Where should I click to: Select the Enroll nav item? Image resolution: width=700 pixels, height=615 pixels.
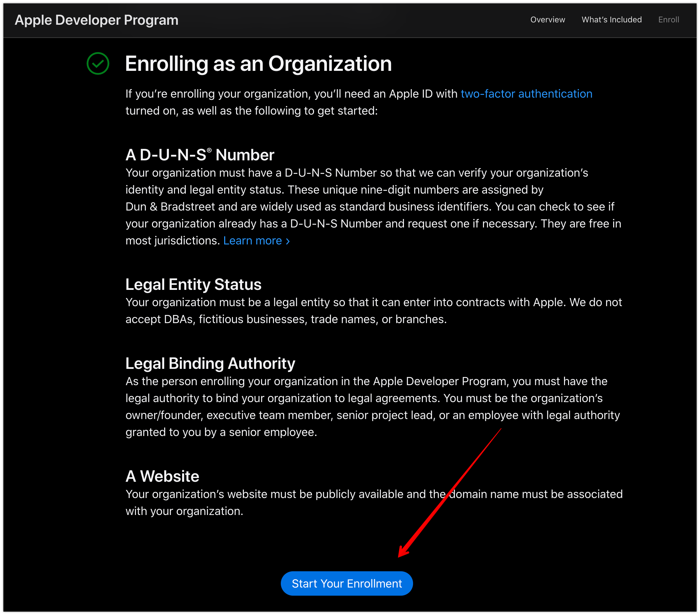click(x=668, y=20)
